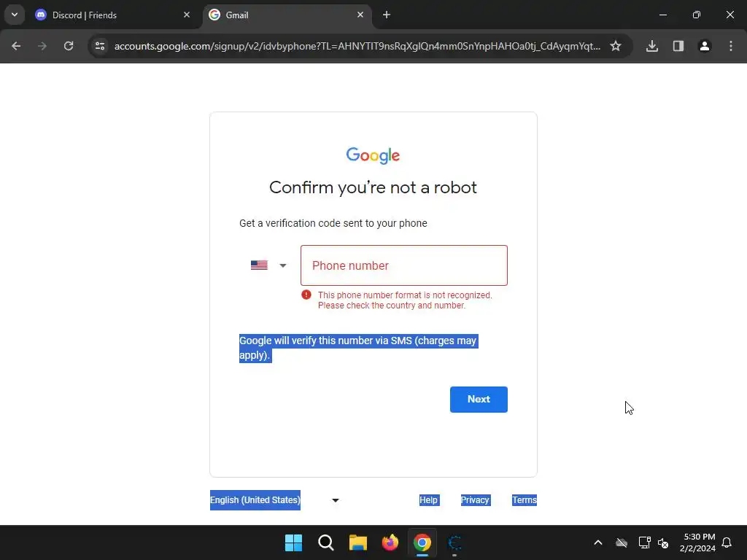Screen dimensions: 747x560
Task: Open Windows taskbar search
Action: pos(326,542)
